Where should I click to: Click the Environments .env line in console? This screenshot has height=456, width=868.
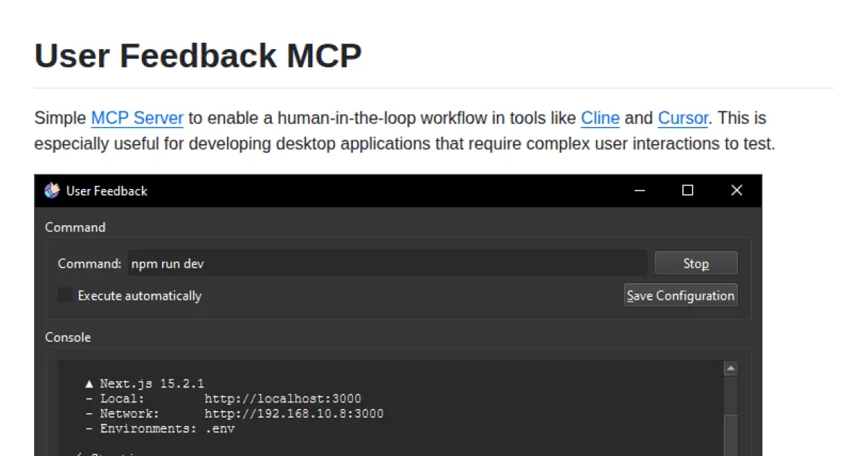pos(161,428)
